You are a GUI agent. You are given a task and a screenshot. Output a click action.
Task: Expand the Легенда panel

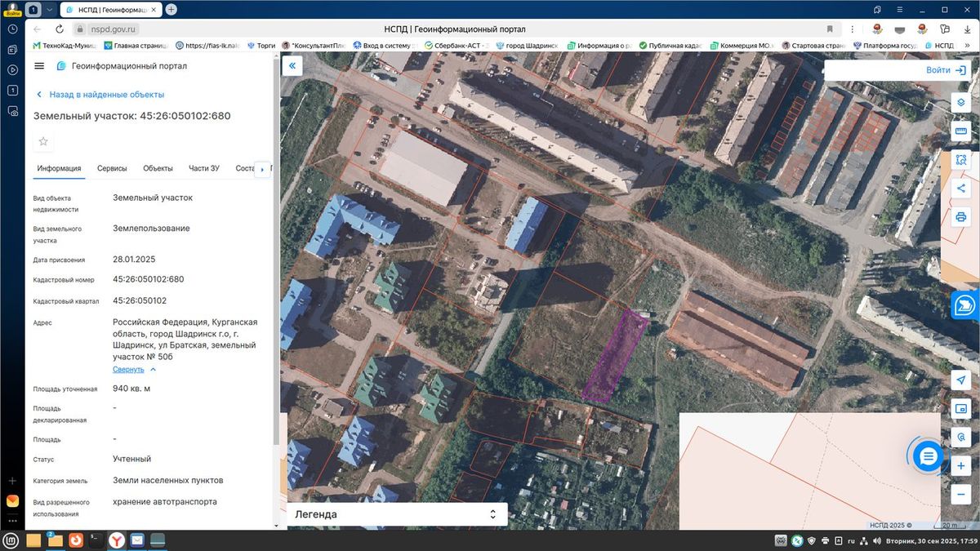click(x=397, y=514)
